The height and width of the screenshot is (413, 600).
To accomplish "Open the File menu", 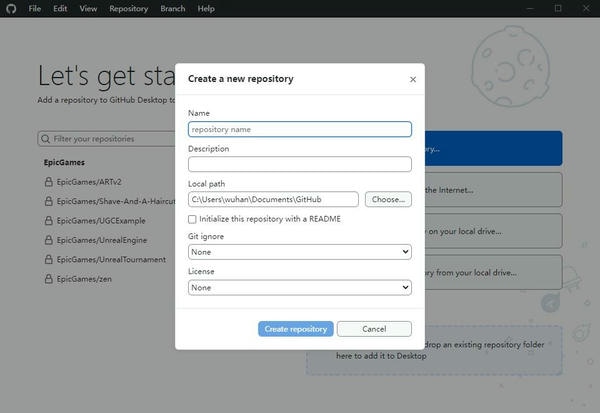I will pyautogui.click(x=34, y=8).
